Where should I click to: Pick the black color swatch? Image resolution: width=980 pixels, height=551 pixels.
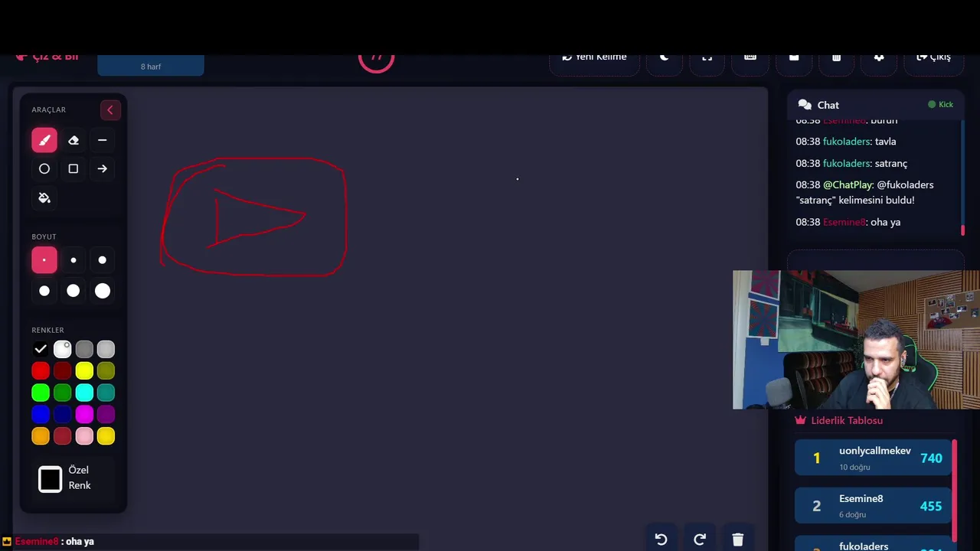(41, 349)
